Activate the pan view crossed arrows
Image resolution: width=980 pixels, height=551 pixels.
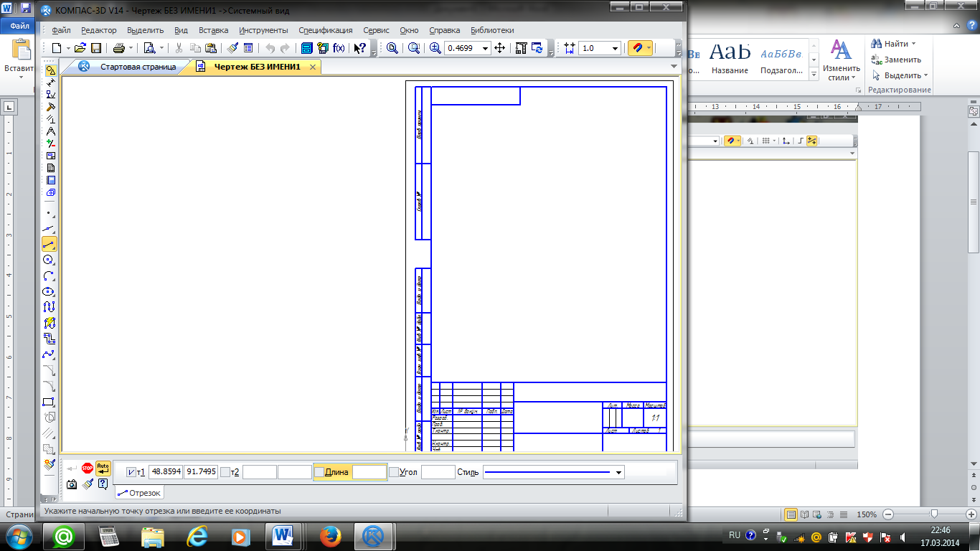tap(500, 48)
